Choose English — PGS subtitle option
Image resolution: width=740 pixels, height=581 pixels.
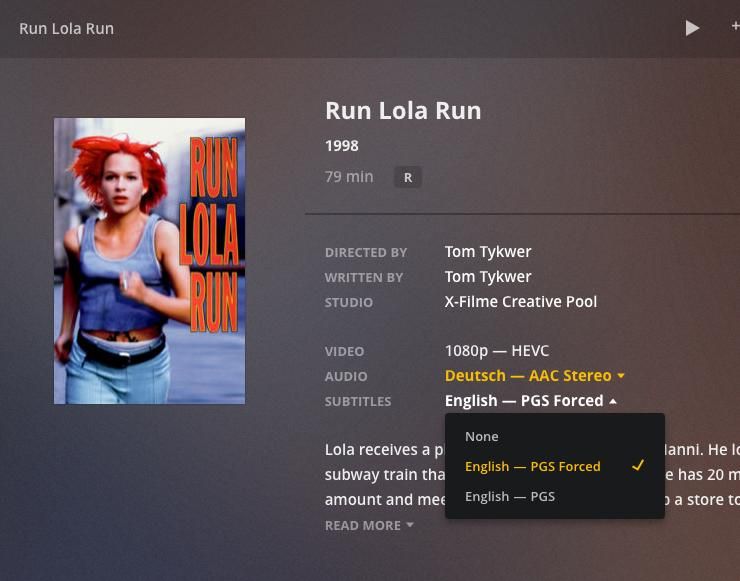[x=555, y=497]
